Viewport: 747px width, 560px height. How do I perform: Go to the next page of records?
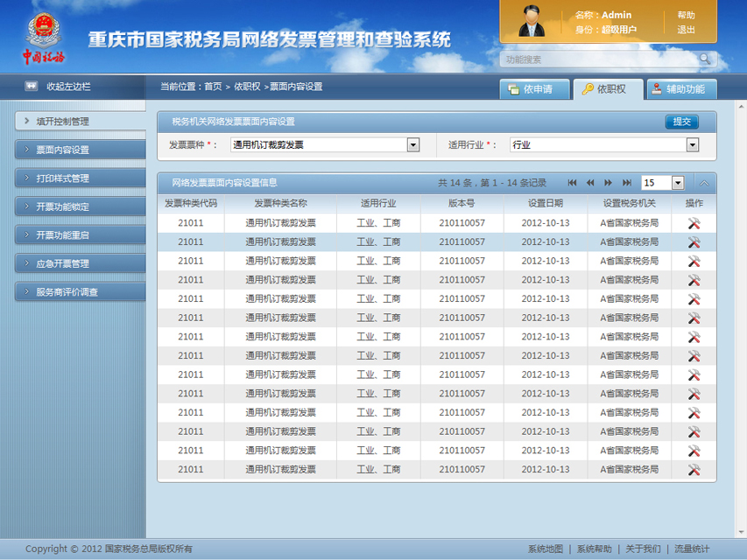pyautogui.click(x=609, y=183)
